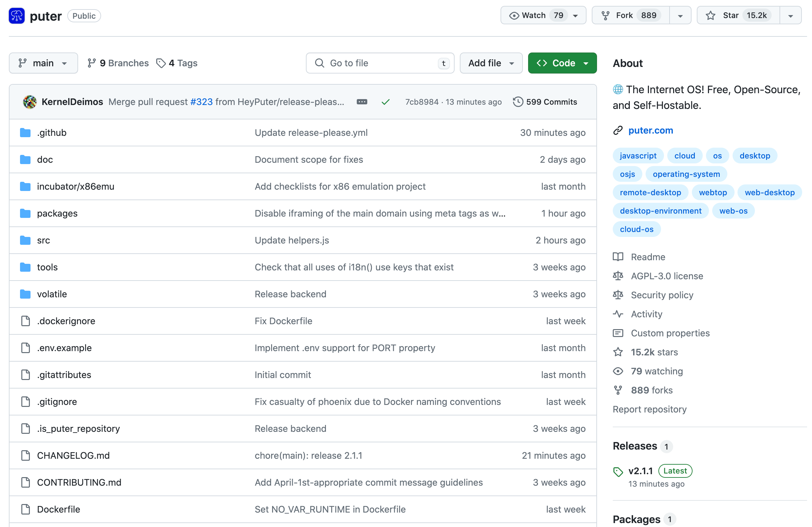Click the Go to file search field

click(x=380, y=63)
